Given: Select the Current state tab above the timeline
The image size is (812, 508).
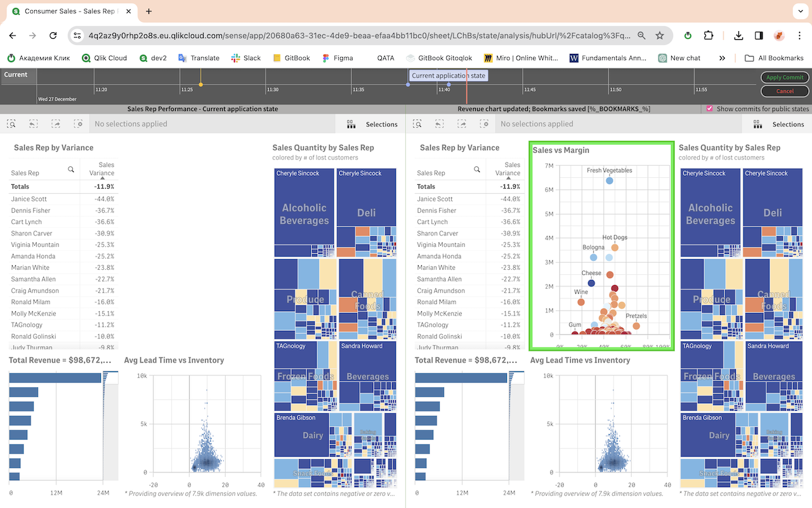Looking at the screenshot, I should [x=18, y=75].
